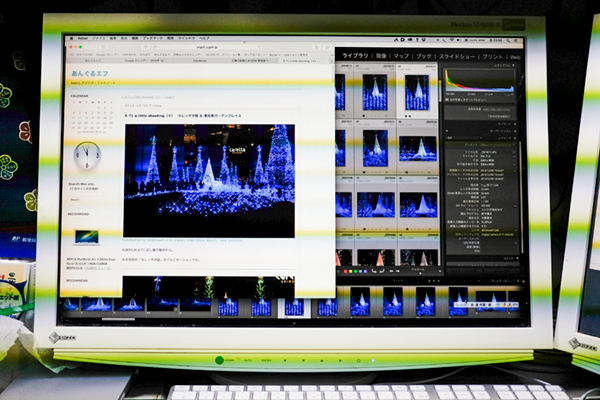600x400 pixels.
Task: Select previous photo arrow in Lightroom toolbar
Action: [391, 271]
